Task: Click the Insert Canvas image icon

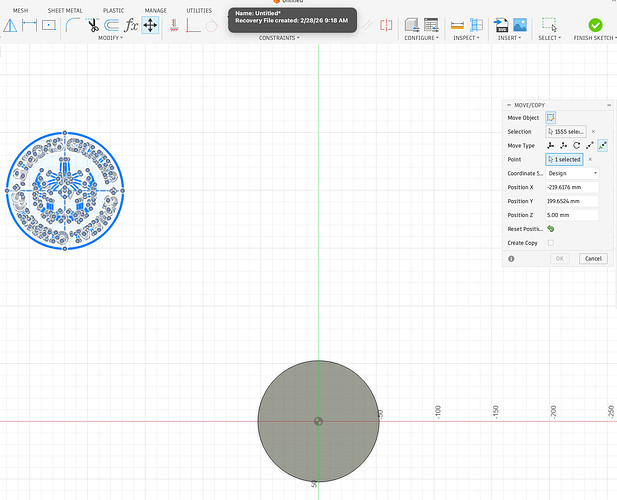Action: tap(520, 25)
